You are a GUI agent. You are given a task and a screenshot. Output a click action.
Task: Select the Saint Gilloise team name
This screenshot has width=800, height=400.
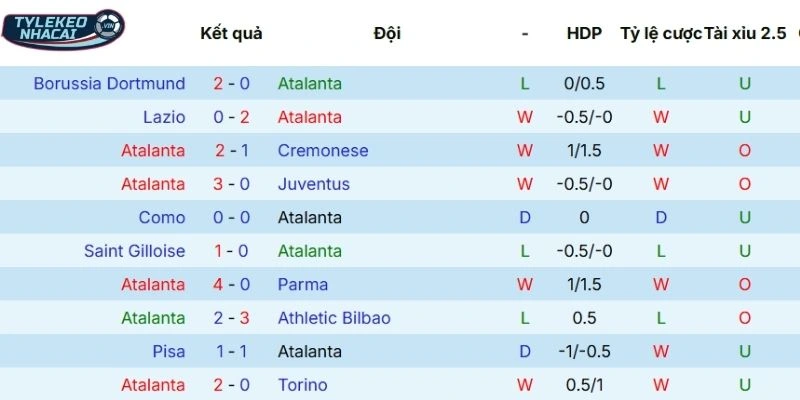pos(134,251)
